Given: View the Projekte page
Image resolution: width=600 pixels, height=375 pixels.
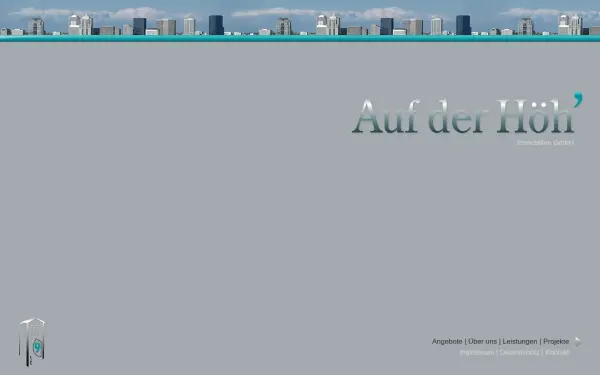Looking at the screenshot, I should pos(556,341).
